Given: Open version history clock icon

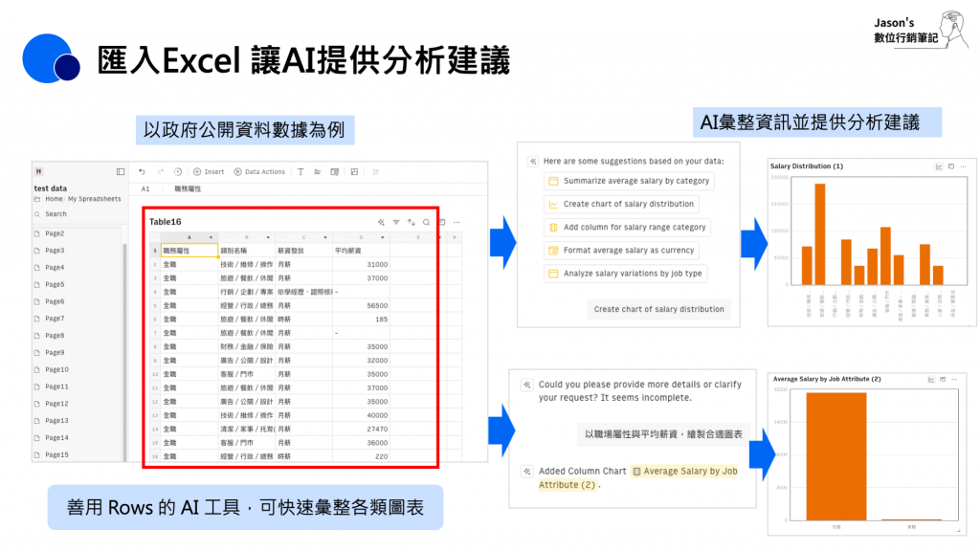Looking at the screenshot, I should coord(178,172).
